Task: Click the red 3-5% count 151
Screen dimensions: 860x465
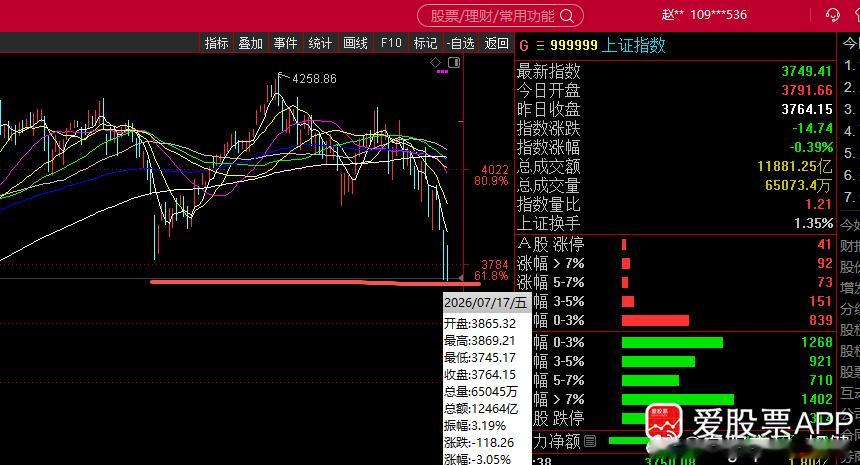Action: pyautogui.click(x=821, y=301)
